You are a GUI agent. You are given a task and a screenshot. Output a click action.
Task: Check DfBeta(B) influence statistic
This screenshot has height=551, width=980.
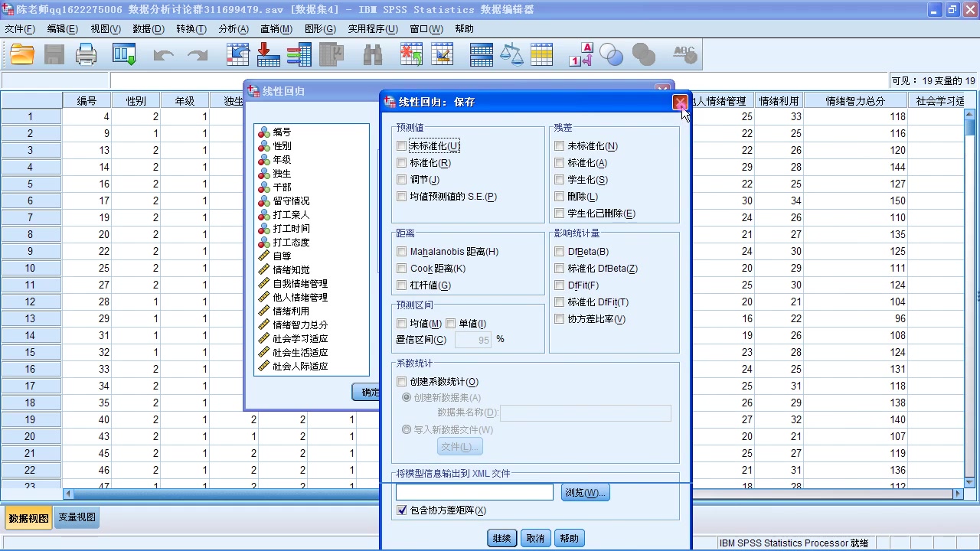(560, 252)
